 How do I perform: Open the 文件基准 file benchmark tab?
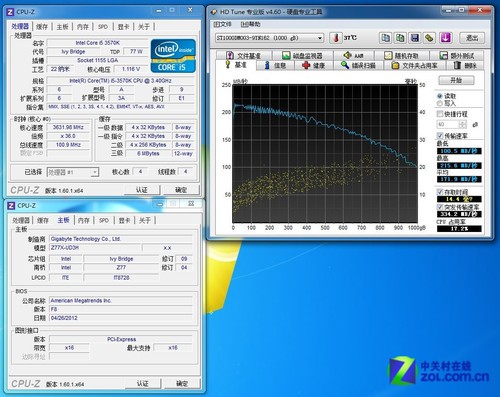pos(244,55)
